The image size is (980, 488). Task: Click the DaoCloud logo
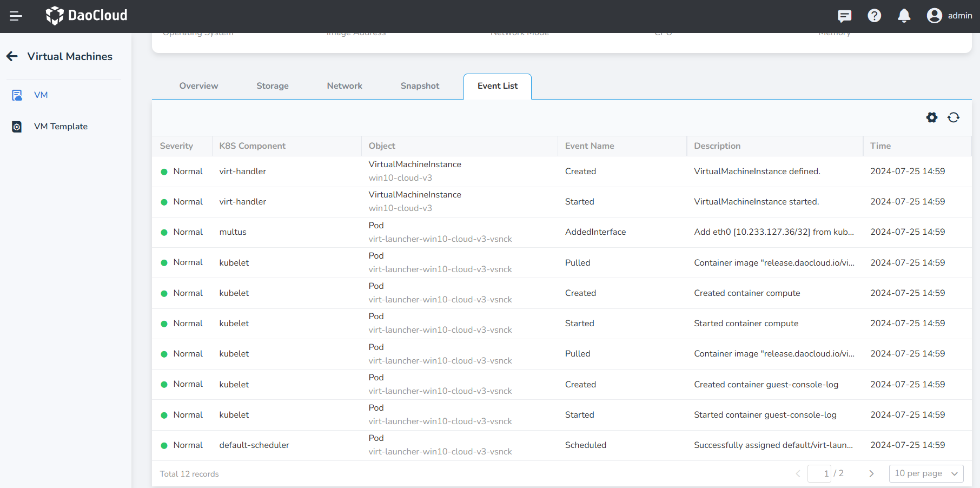[x=87, y=16]
